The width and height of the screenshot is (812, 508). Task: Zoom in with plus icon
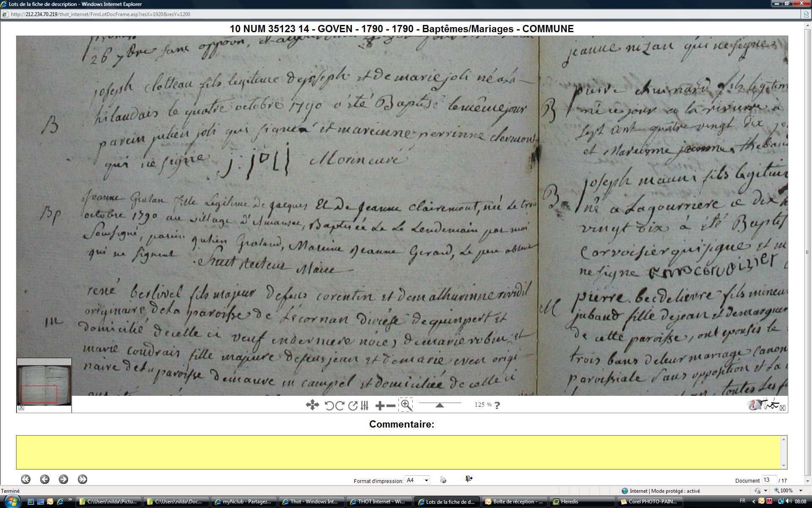pyautogui.click(x=380, y=406)
